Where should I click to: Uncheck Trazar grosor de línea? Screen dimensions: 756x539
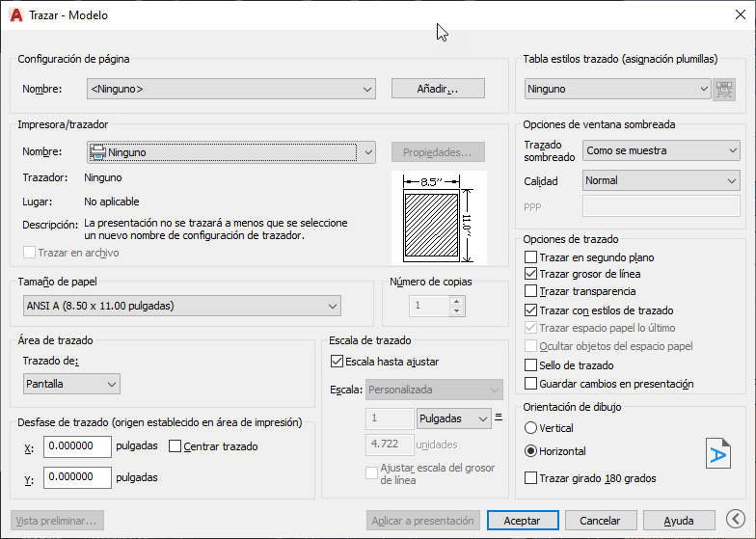click(530, 274)
